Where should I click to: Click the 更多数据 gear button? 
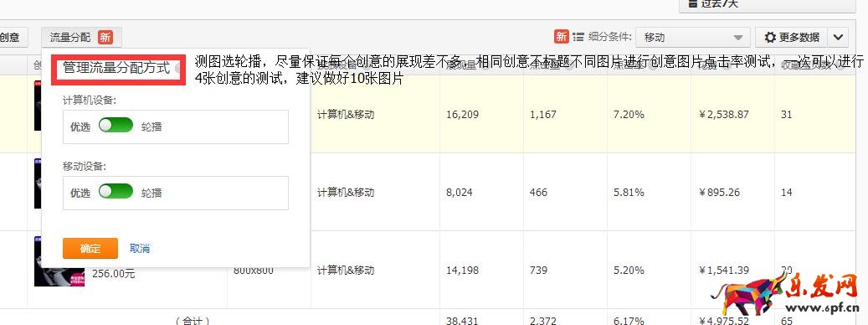792,37
